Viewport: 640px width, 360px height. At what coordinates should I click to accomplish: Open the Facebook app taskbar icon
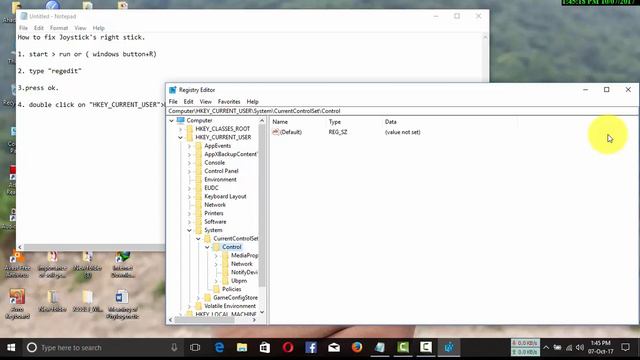point(311,347)
